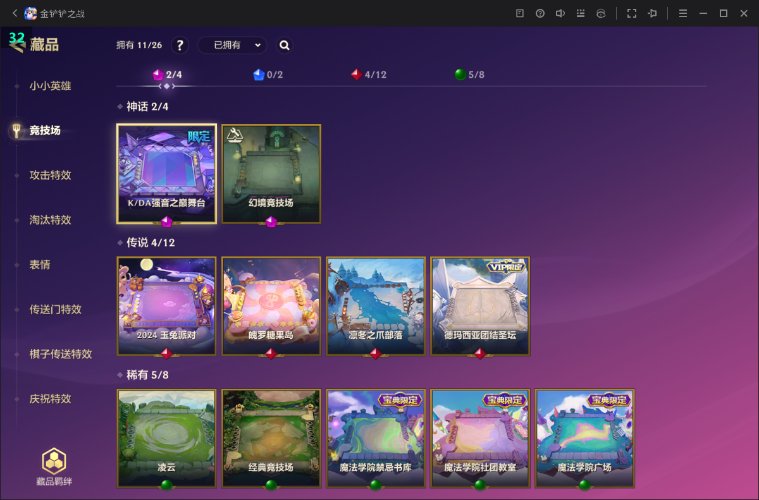Select the 魔法学院社团教室 arena
This screenshot has width=759, height=500.
480,439
